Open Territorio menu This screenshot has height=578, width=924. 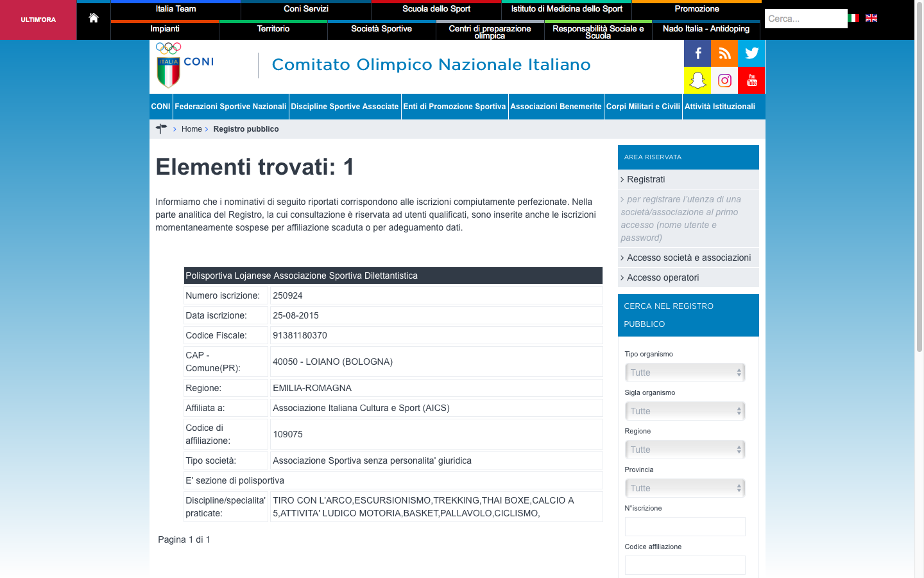click(x=273, y=30)
